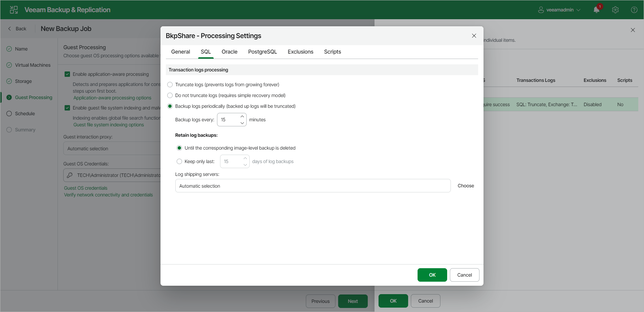Click the 'SQL: Truncate, Exchange: T...' cell

click(547, 104)
